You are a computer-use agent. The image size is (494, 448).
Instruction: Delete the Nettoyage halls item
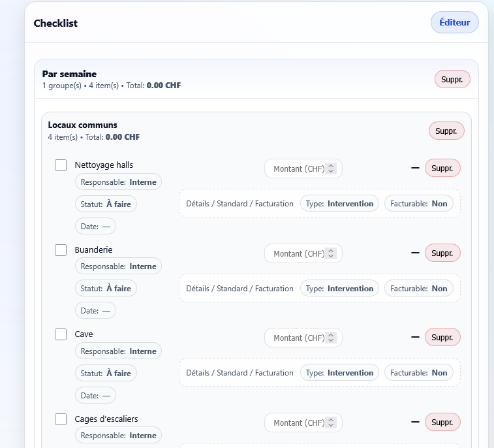442,168
